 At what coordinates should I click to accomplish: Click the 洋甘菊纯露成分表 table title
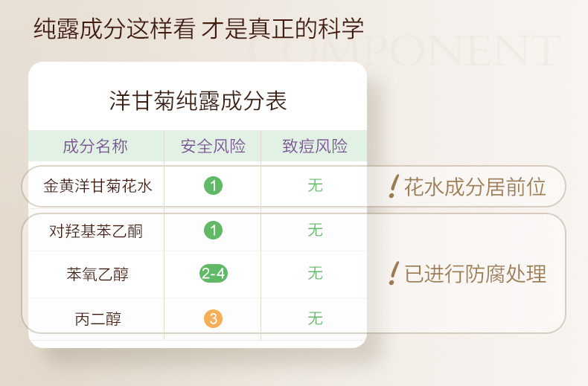point(198,101)
